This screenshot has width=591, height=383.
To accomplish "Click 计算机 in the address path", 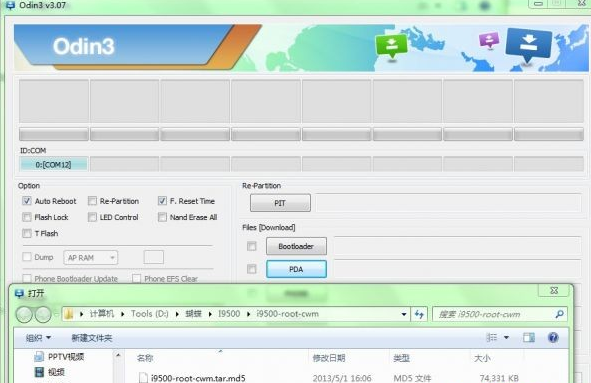I will click(x=102, y=314).
